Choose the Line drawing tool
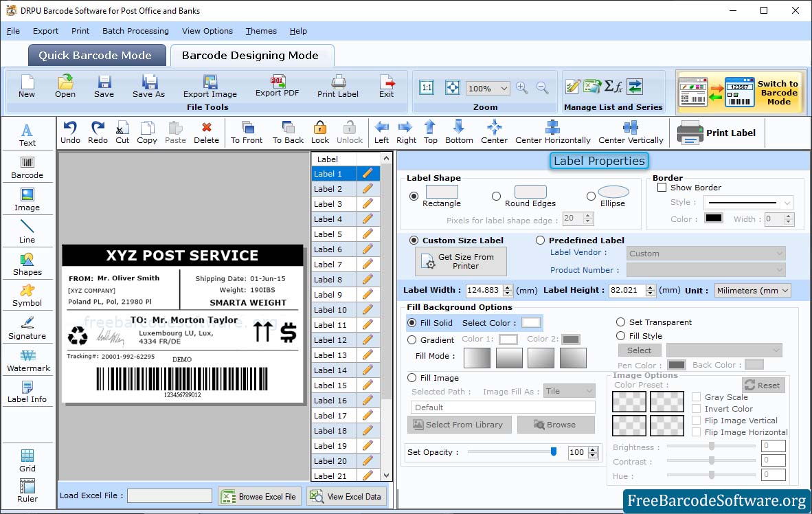The width and height of the screenshot is (812, 514). [x=27, y=232]
